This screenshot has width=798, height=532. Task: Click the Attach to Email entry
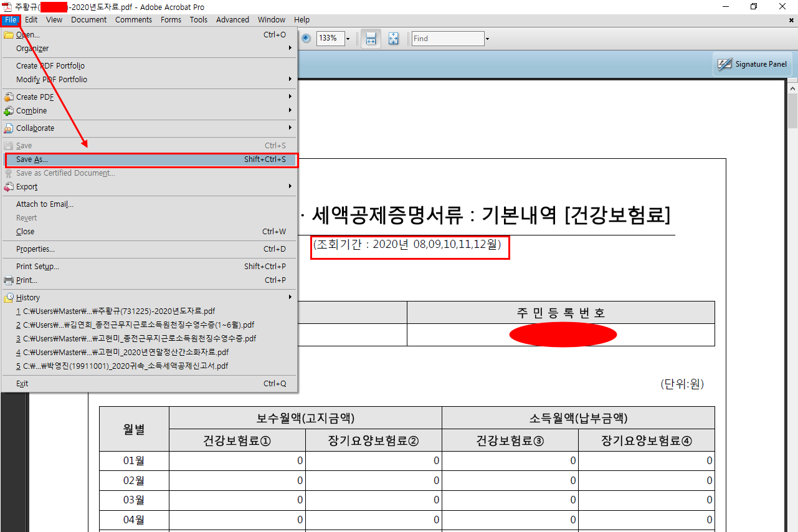point(45,204)
